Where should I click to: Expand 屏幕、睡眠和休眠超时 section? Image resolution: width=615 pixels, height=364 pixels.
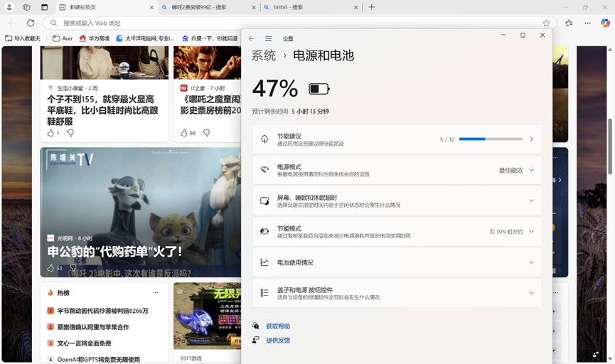pos(531,200)
